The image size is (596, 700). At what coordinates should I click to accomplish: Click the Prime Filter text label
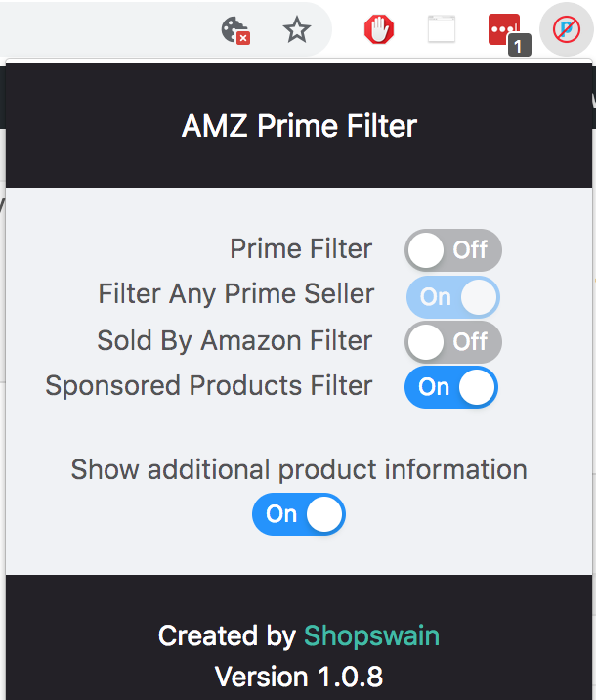(301, 248)
